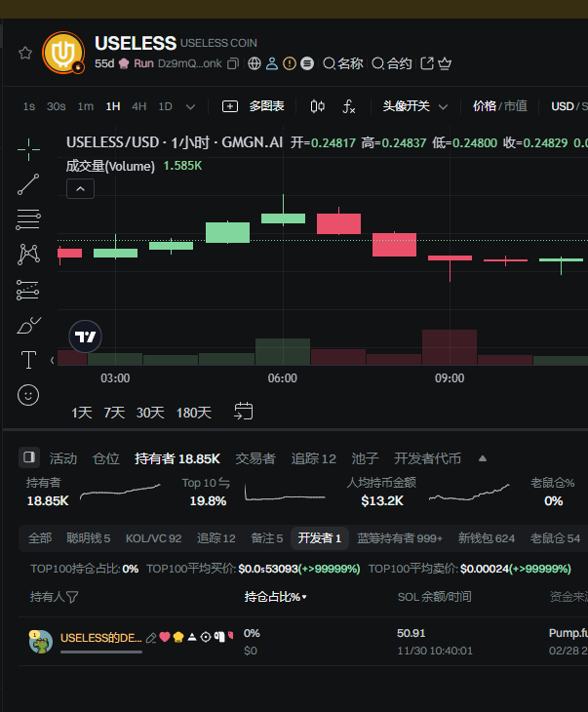Select the pattern drawing tool
The image size is (588, 712).
coord(28,255)
